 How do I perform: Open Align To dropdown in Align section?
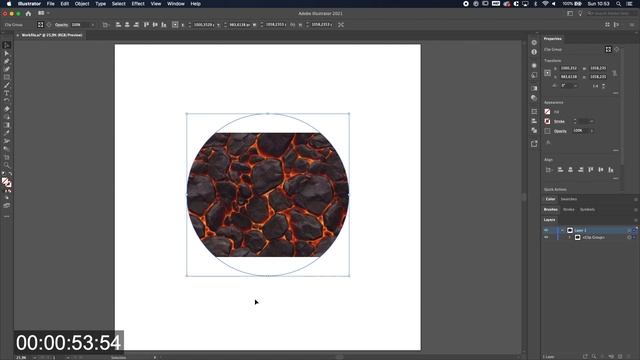click(x=549, y=169)
